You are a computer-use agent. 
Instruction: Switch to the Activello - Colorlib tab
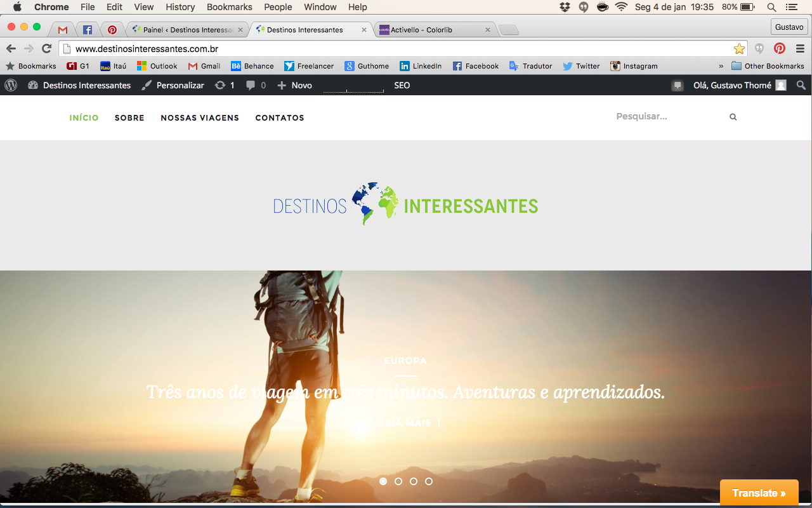(x=435, y=30)
